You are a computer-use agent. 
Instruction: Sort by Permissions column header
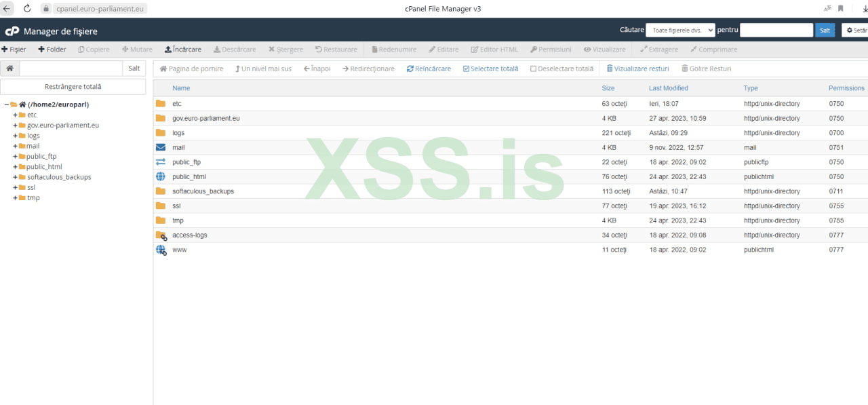(x=846, y=88)
